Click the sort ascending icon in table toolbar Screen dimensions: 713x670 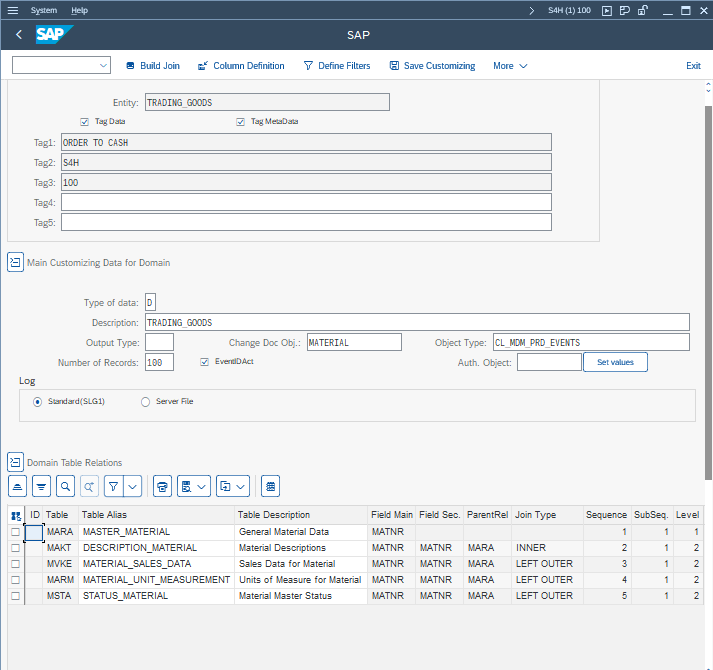pyautogui.click(x=17, y=486)
